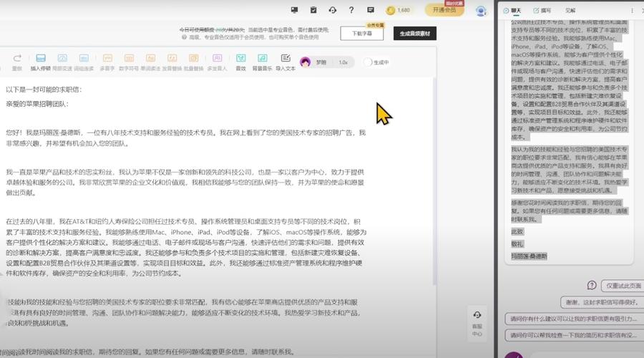Click the customer service center icon (客服中心)
The height and width of the screenshot is (358, 644).
(477, 323)
